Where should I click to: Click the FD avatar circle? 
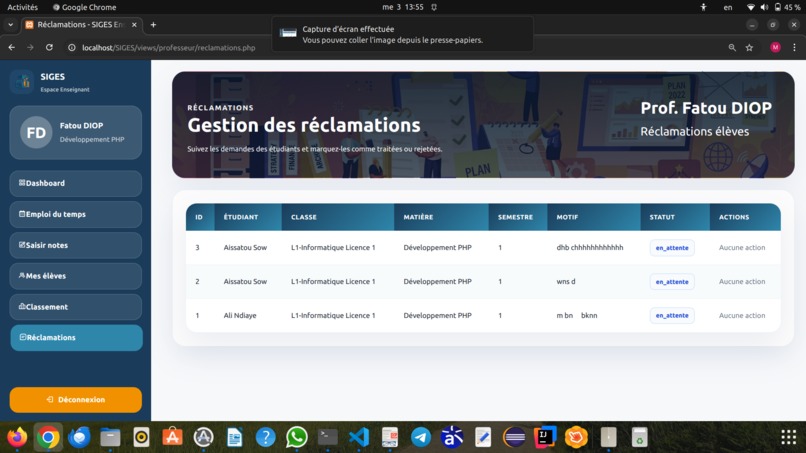pyautogui.click(x=36, y=133)
